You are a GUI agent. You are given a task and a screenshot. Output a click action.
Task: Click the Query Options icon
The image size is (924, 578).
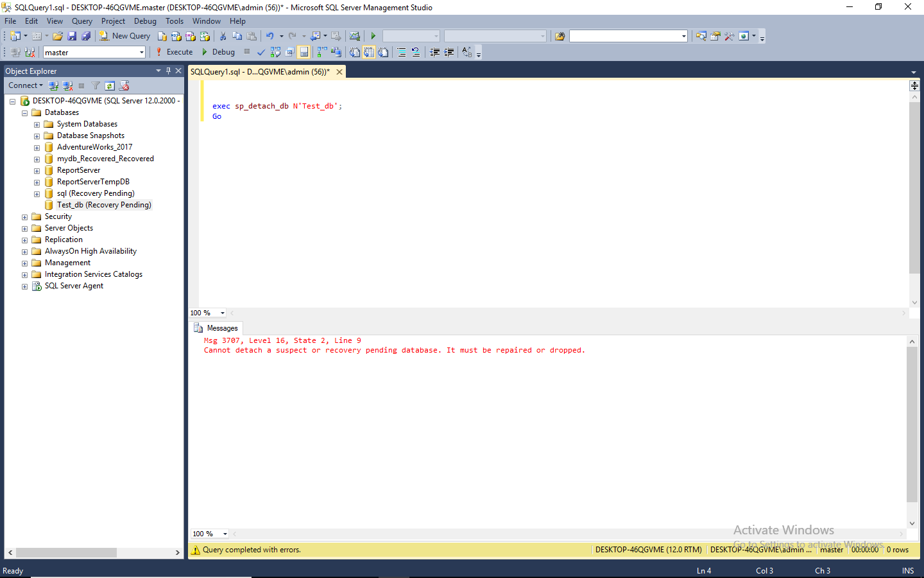[x=289, y=52]
